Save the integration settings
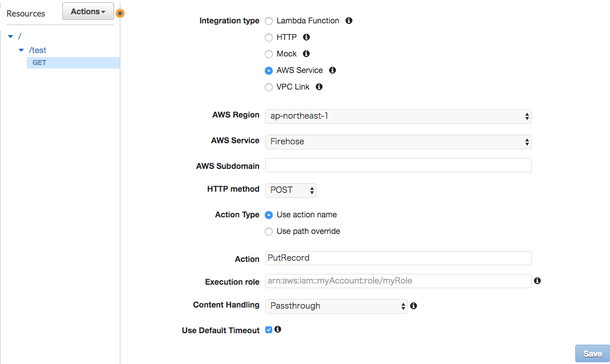The height and width of the screenshot is (364, 610). point(592,353)
